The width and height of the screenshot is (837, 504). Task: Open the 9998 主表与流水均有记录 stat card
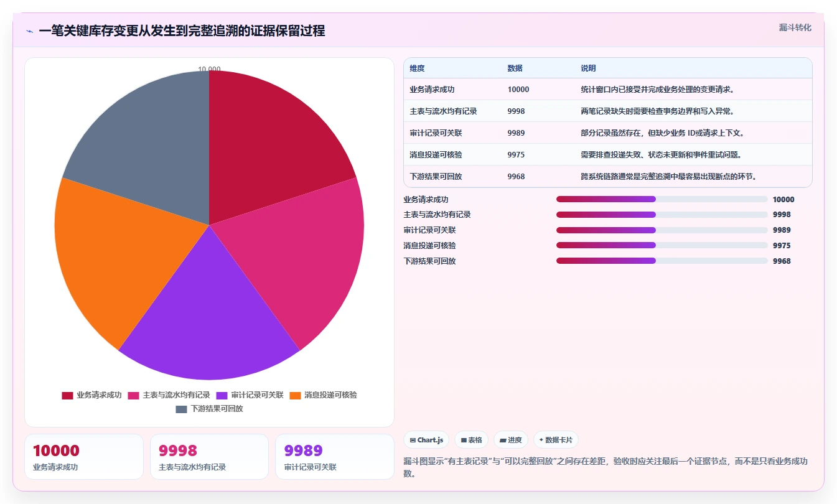click(209, 457)
